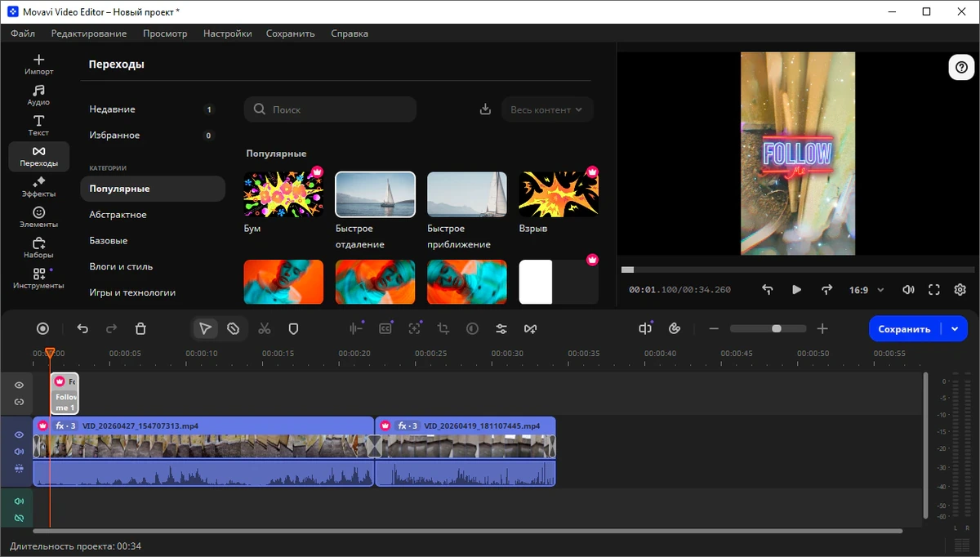Open the Текст section in sidebar
The image size is (980, 557).
[38, 125]
